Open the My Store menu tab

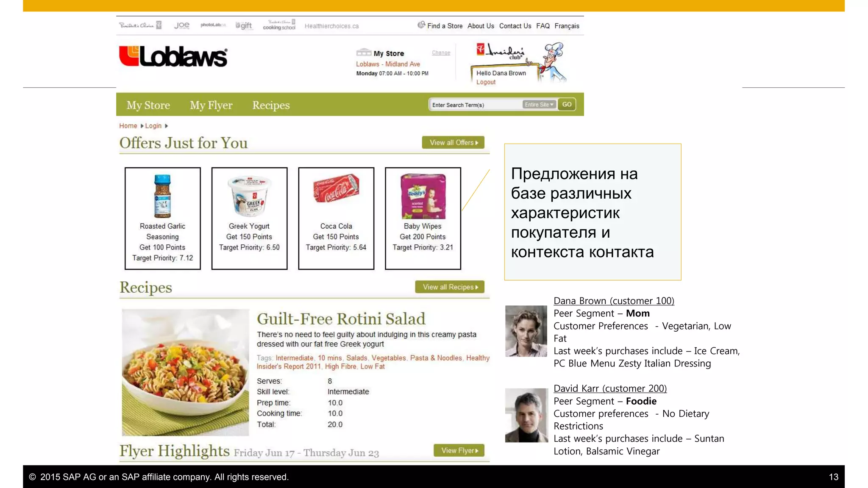click(148, 105)
